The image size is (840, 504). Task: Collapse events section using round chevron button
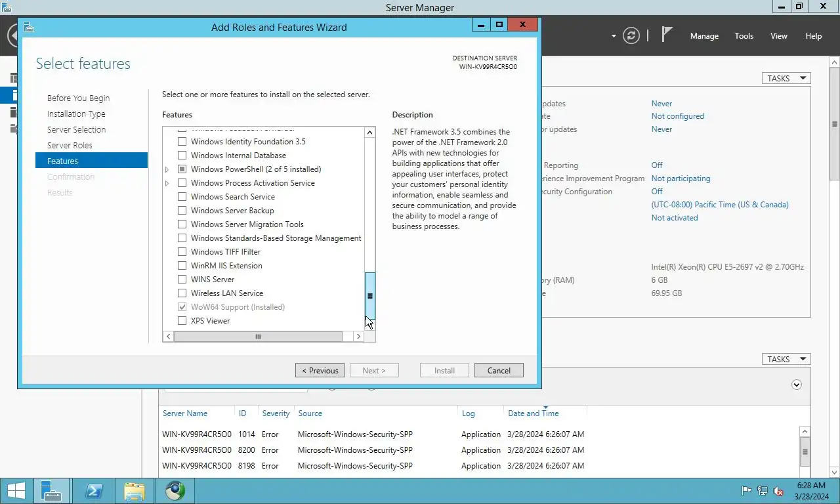click(x=797, y=385)
